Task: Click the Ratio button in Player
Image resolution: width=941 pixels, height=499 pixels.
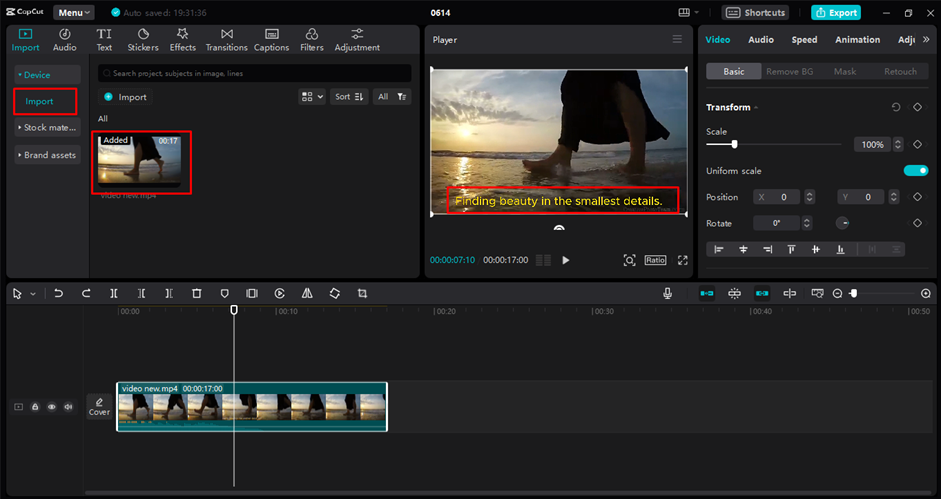Action: pyautogui.click(x=655, y=260)
